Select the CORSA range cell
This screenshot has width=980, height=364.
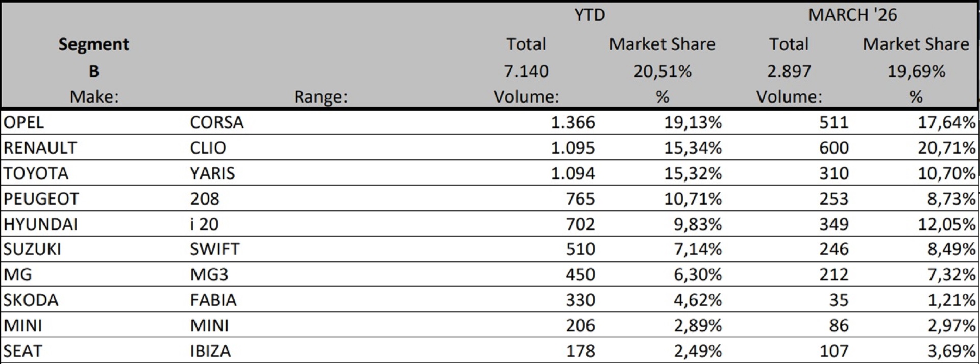click(x=217, y=122)
